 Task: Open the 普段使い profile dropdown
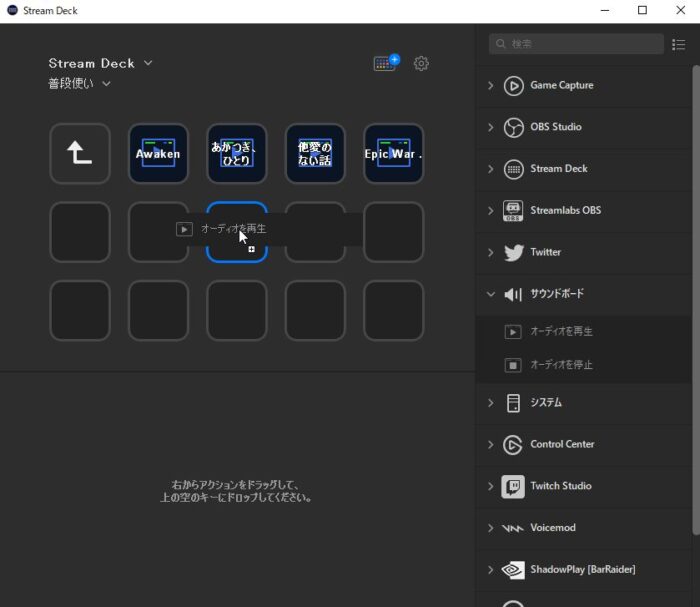pyautogui.click(x=79, y=83)
